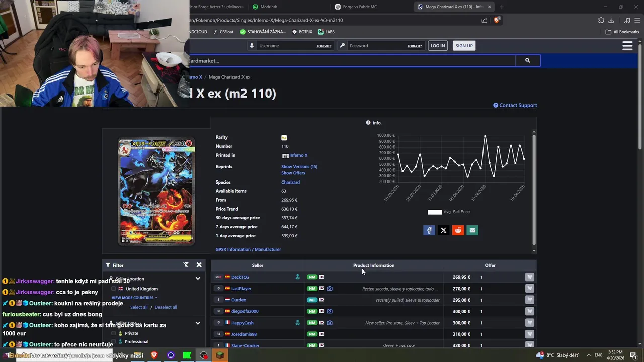Click the info panel vertical scrollbar
The image size is (644, 362).
[x=534, y=191]
